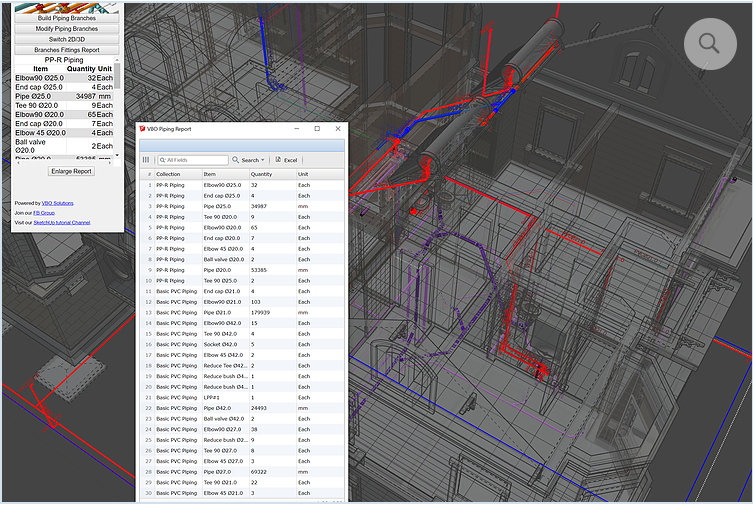Toggle Switch 2D/3D view
The height and width of the screenshot is (505, 756).
coord(66,39)
